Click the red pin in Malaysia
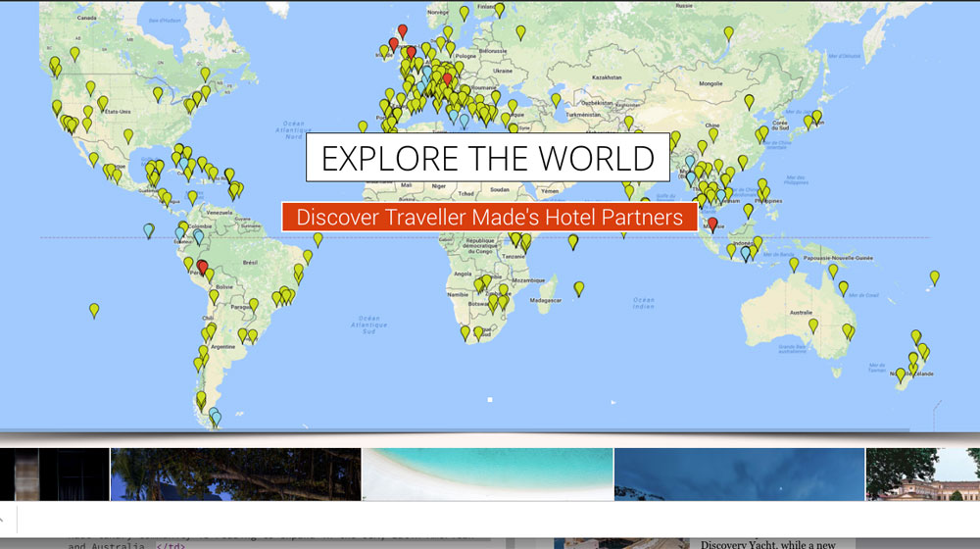The height and width of the screenshot is (549, 980). click(x=712, y=225)
